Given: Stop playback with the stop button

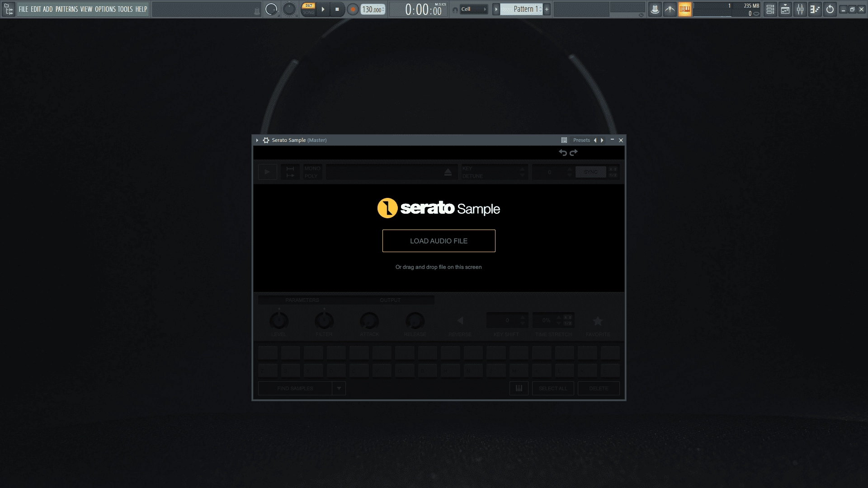Looking at the screenshot, I should click(x=337, y=9).
